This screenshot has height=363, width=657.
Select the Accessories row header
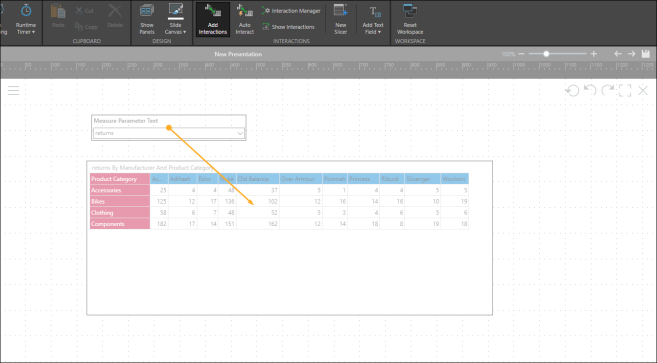120,190
